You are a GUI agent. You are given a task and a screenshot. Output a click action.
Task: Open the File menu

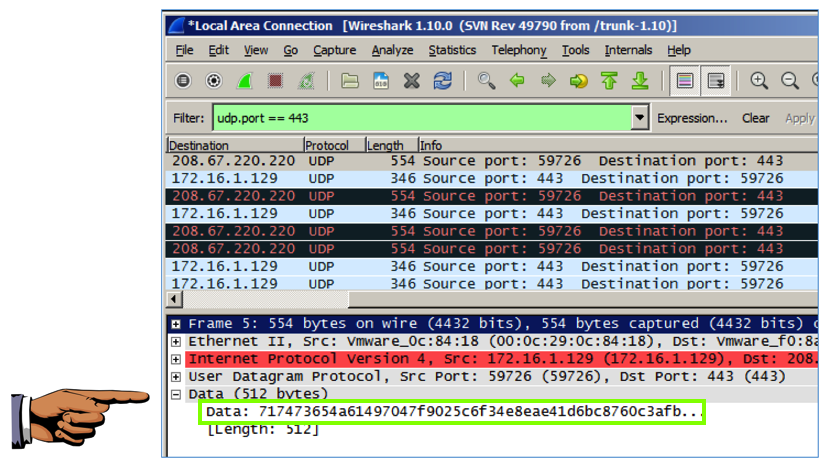tap(184, 50)
